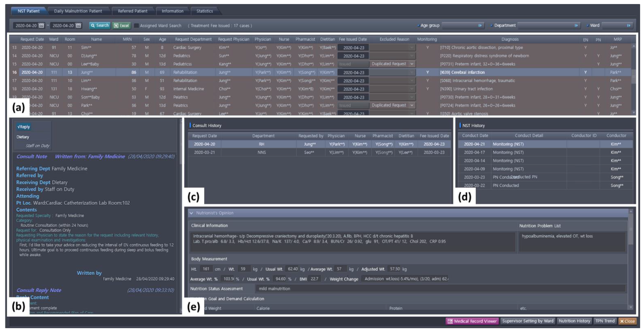
Task: Toggle the Reply checkmark option
Action: [24, 127]
